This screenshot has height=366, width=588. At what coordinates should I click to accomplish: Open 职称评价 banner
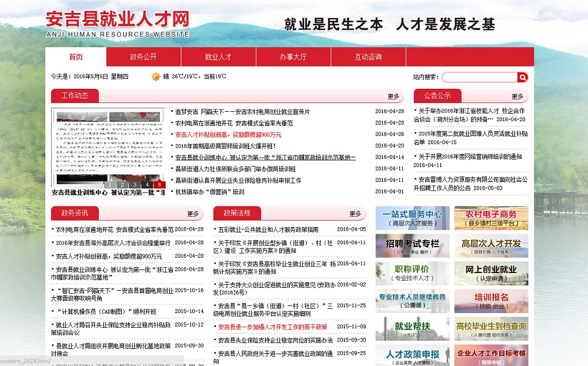[413, 273]
